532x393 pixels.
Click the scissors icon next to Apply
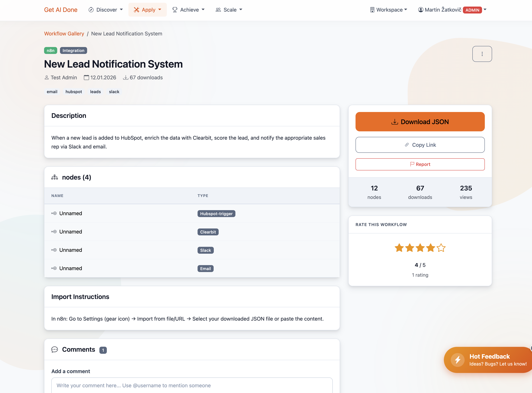coord(136,10)
